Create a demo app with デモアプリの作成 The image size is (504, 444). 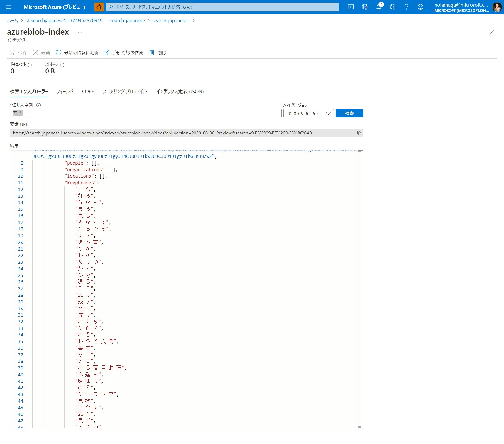(x=124, y=52)
